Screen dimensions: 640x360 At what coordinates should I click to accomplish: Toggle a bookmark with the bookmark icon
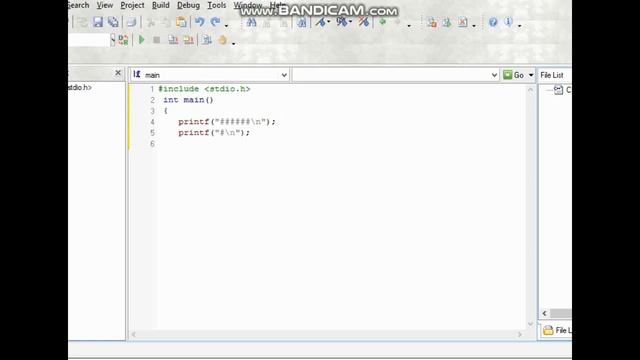(x=321, y=22)
